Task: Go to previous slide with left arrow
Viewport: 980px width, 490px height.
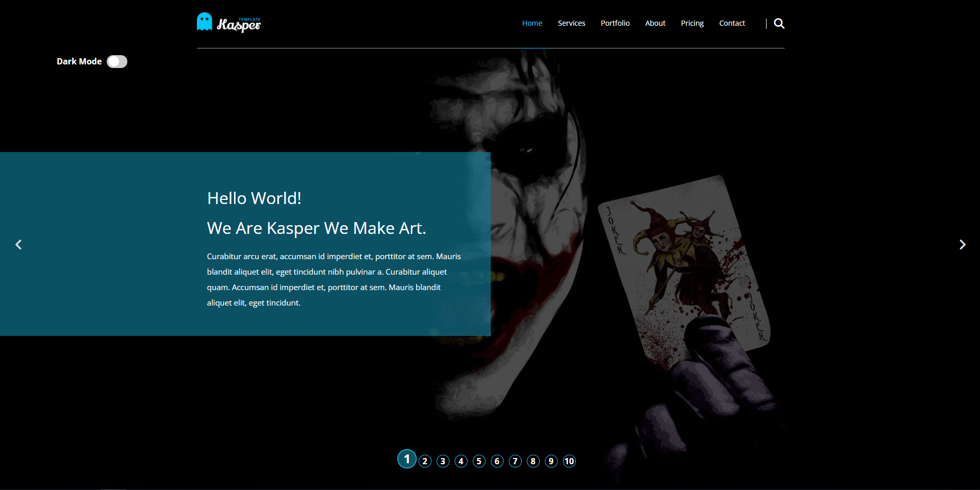Action: point(18,244)
